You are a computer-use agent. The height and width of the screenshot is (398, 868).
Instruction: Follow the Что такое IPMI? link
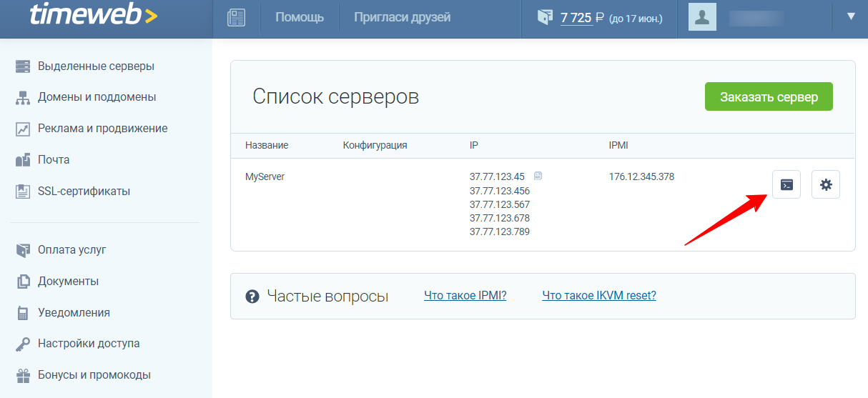pos(465,296)
